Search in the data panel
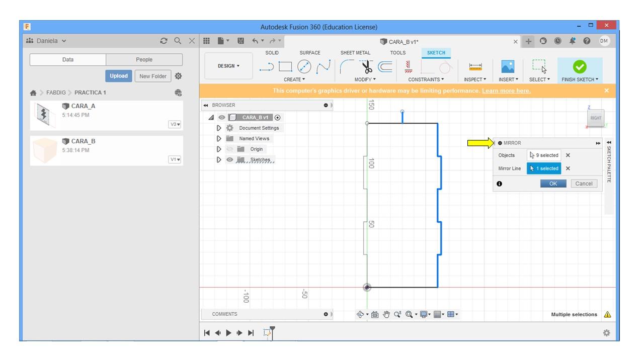This screenshot has width=644, height=362. (x=178, y=41)
